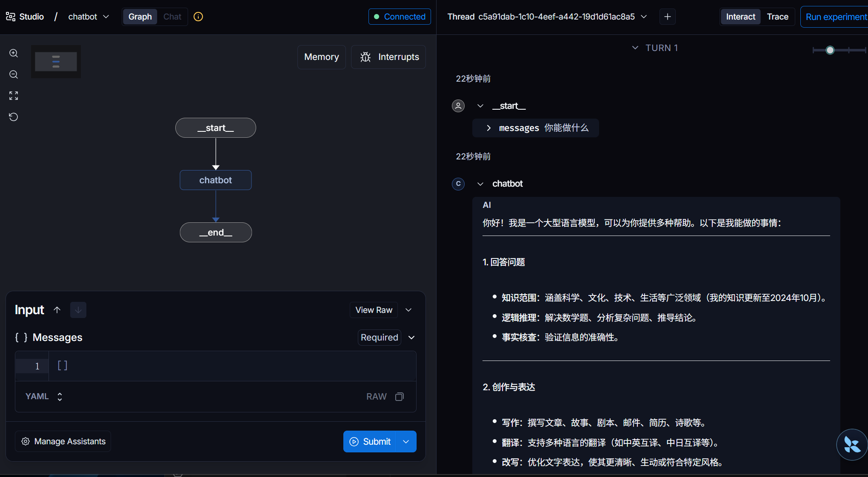Expand the messages entry under __start__

(488, 128)
